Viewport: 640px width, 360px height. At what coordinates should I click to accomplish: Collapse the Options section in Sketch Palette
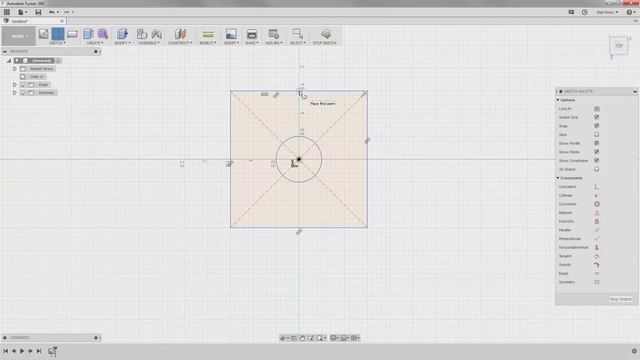click(x=558, y=100)
